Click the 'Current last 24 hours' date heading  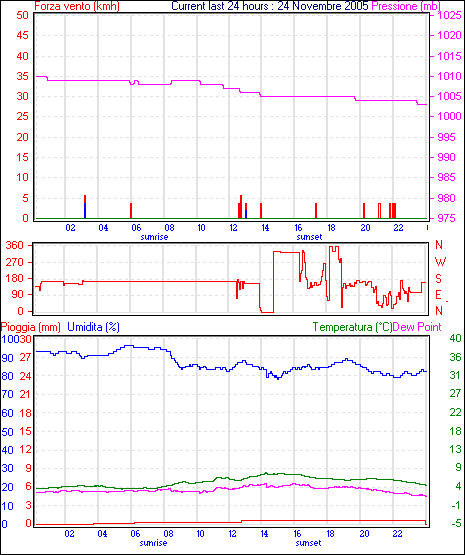click(x=270, y=6)
